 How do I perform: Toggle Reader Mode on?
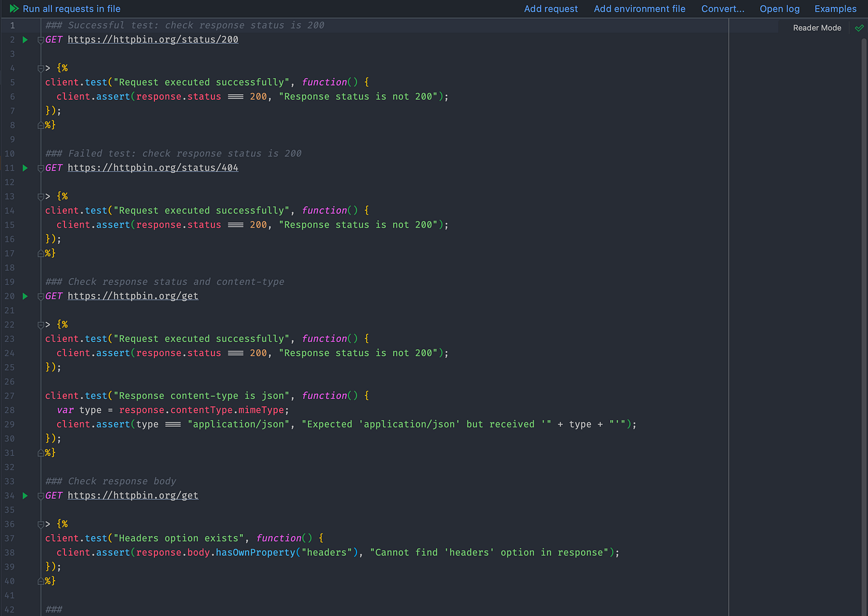point(817,28)
